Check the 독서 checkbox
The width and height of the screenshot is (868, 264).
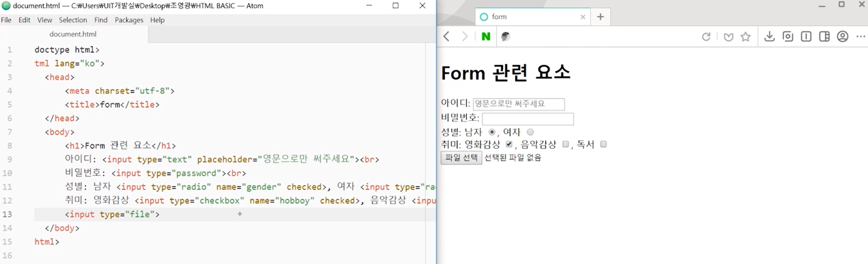(603, 144)
